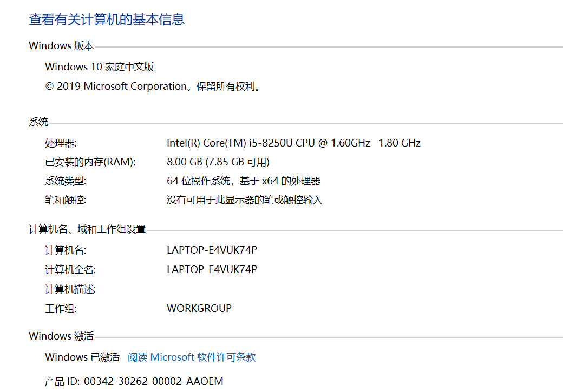Screen dimensions: 563x392
Task: Click the 计算机名、域和工作组设置 section label
Action: pyautogui.click(x=87, y=229)
